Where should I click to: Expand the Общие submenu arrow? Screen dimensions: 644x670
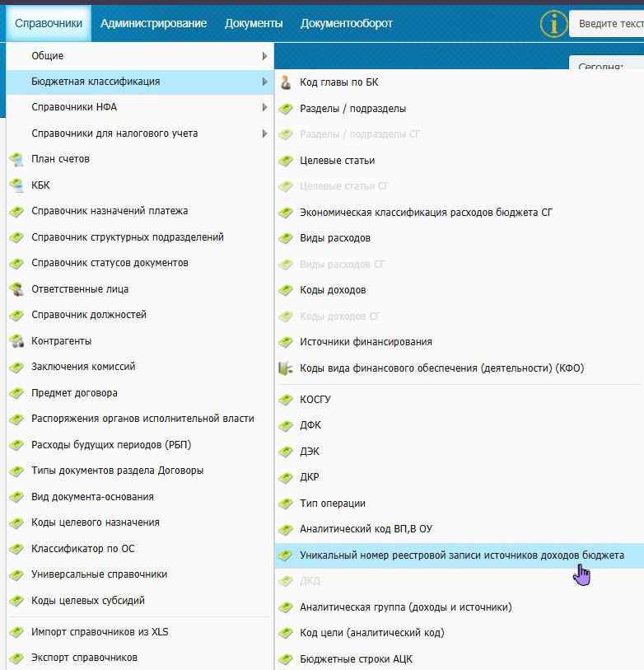coord(265,56)
